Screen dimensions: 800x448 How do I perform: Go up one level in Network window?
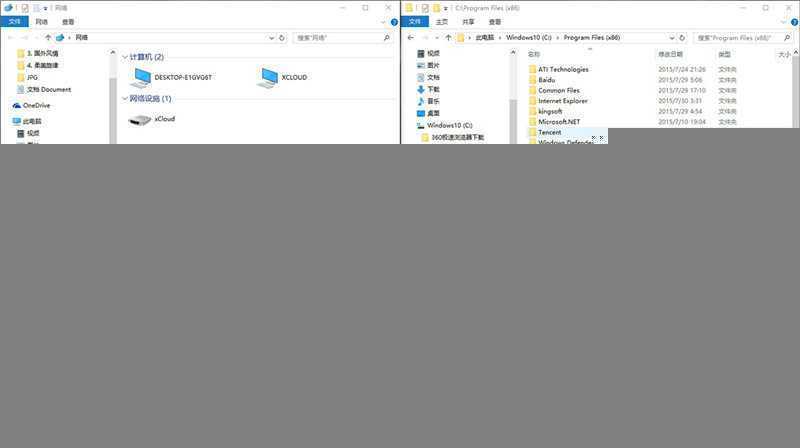click(48, 37)
